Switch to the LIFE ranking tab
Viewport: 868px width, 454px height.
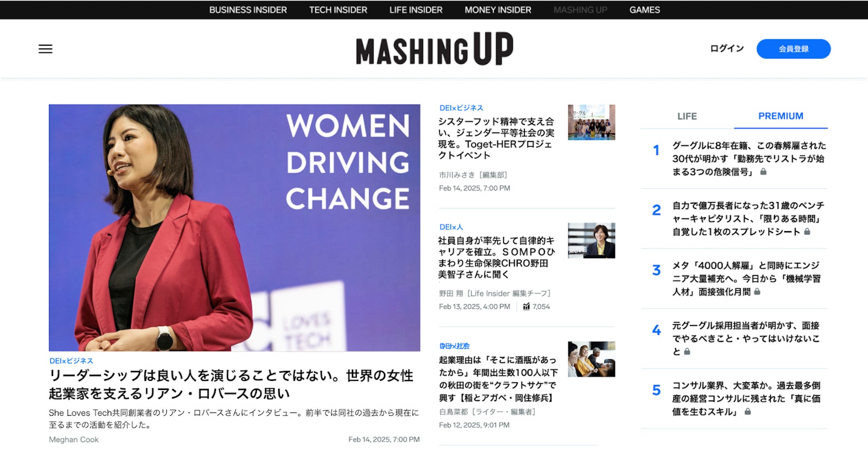click(x=687, y=116)
